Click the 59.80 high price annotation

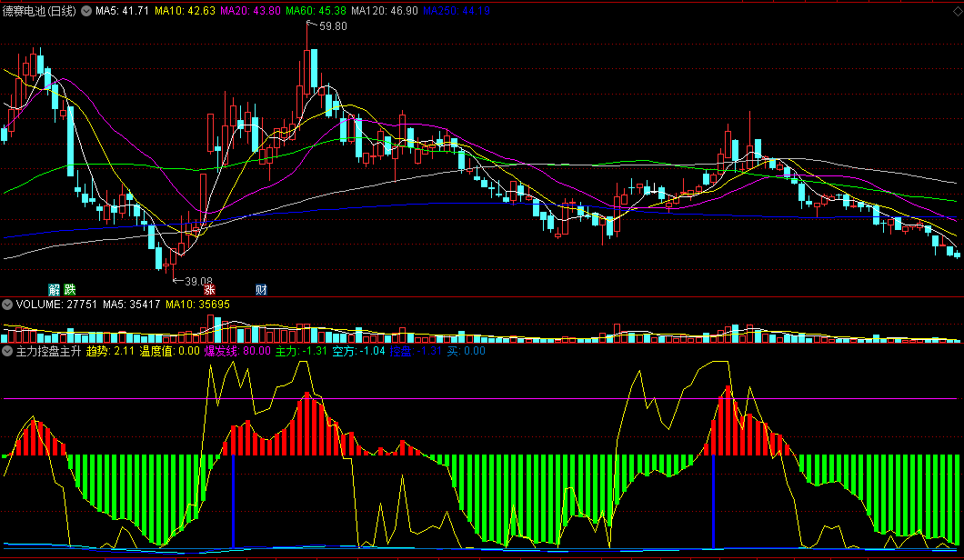coord(333,26)
